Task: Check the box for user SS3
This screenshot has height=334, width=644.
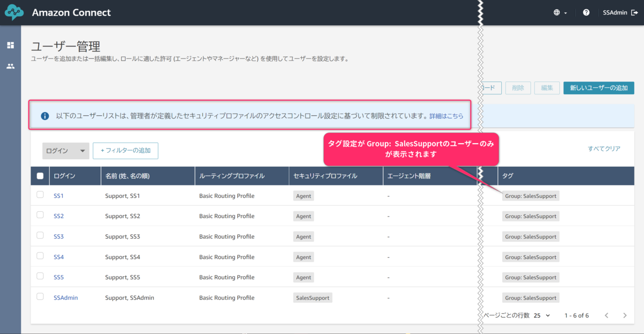Action: click(x=40, y=235)
